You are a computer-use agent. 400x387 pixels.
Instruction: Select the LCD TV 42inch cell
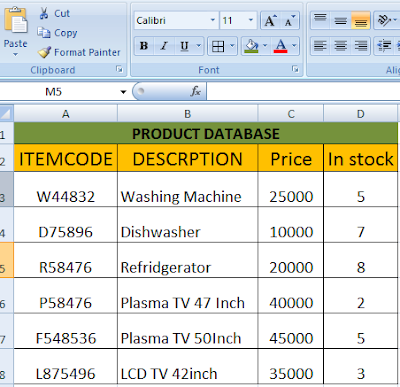tap(188, 366)
